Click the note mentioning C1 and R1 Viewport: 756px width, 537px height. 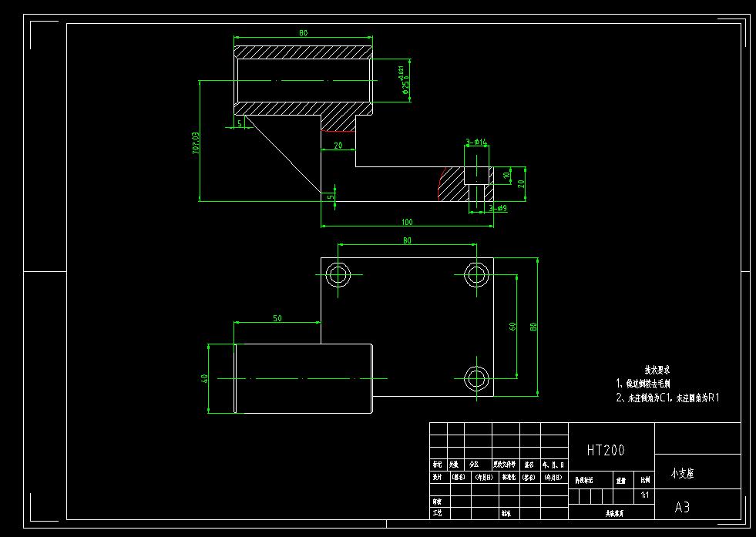pos(668,398)
